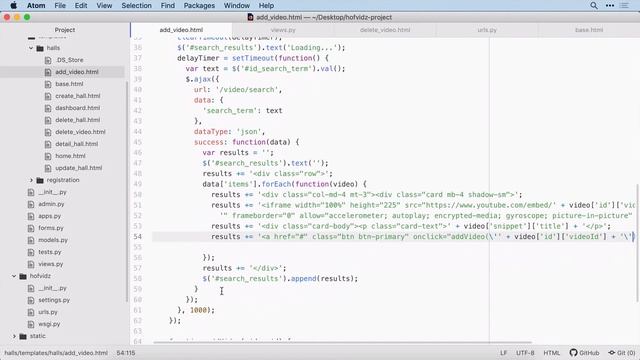Open delete_hall.html in the tree
Viewport: 640px width, 360px height.
[x=78, y=120]
